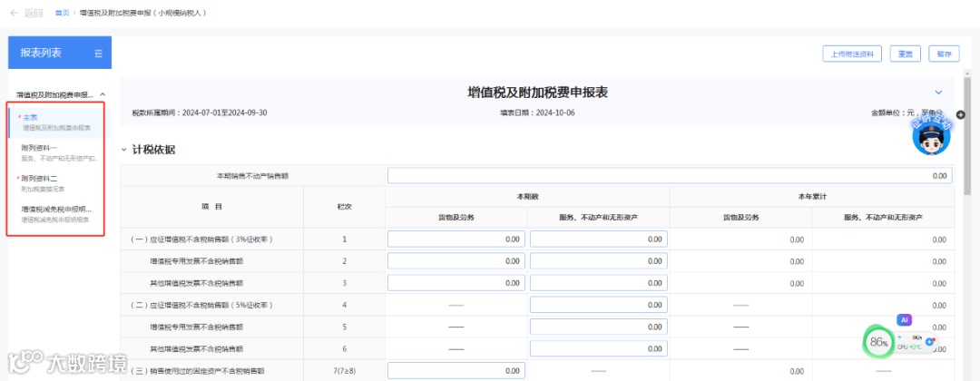Viewport: 980px width, 381px height.
Task: Open the 86% green circle widget
Action: click(x=878, y=342)
